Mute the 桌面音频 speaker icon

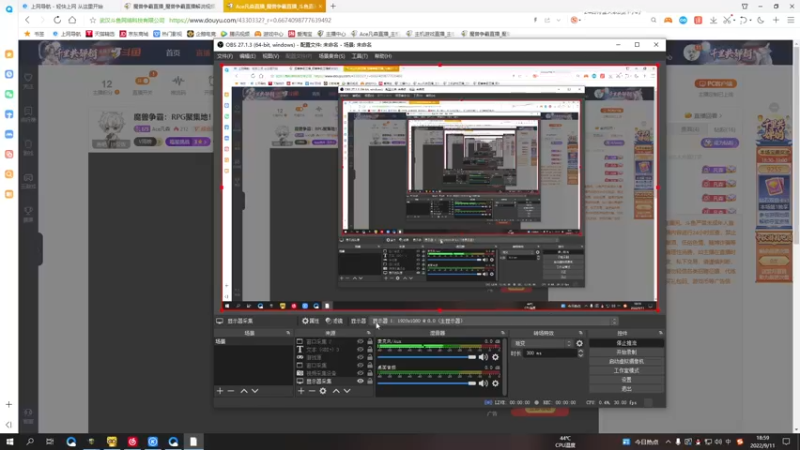(x=483, y=383)
